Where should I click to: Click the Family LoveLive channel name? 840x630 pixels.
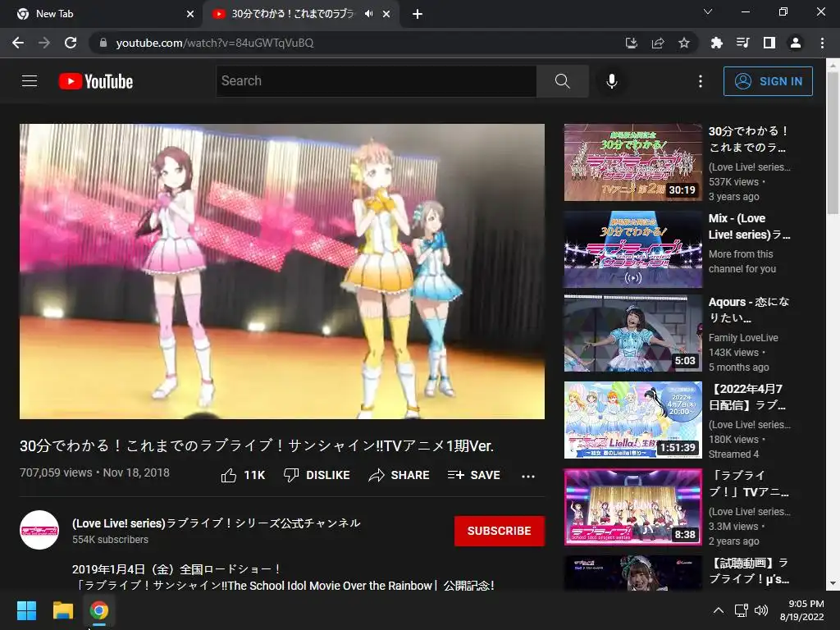(743, 337)
